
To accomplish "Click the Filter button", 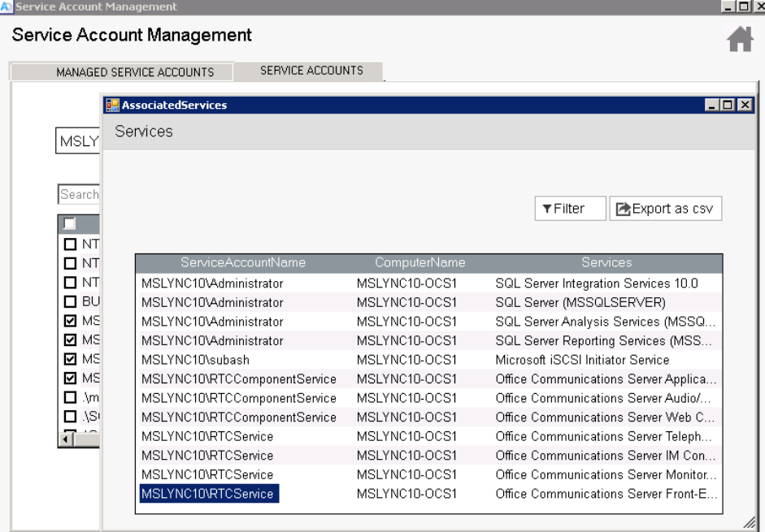I will click(571, 209).
